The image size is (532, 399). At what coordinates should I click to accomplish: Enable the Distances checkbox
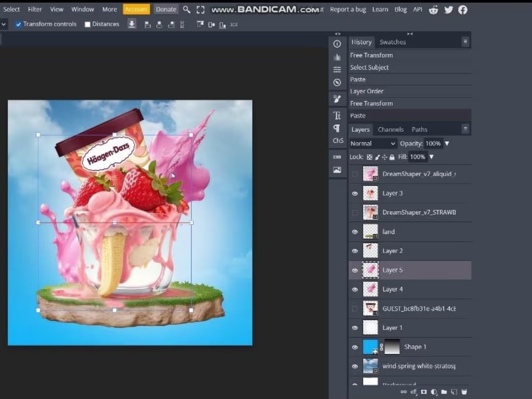[88, 24]
